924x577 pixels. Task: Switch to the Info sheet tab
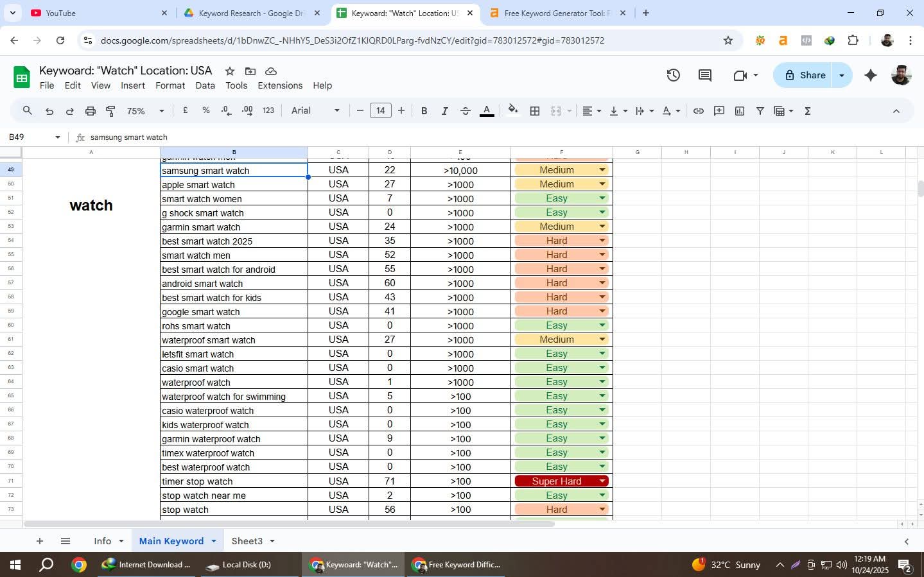pyautogui.click(x=101, y=541)
